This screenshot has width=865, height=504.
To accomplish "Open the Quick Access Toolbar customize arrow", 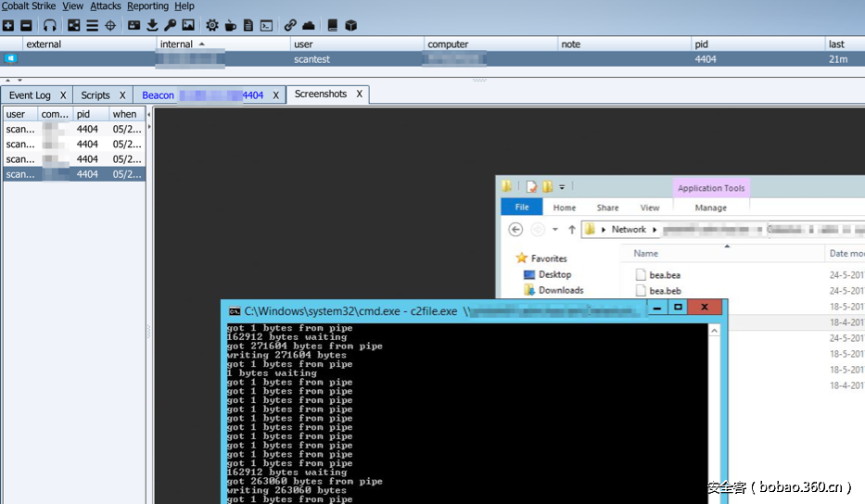I will (562, 186).
